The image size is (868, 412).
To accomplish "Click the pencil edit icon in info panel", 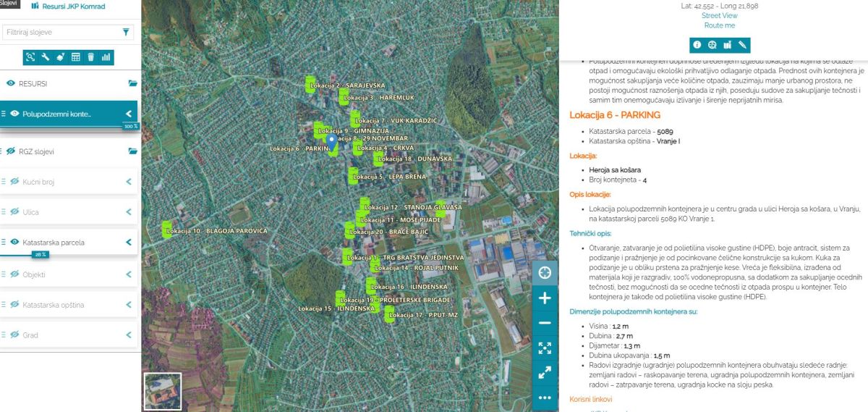I will [x=742, y=45].
